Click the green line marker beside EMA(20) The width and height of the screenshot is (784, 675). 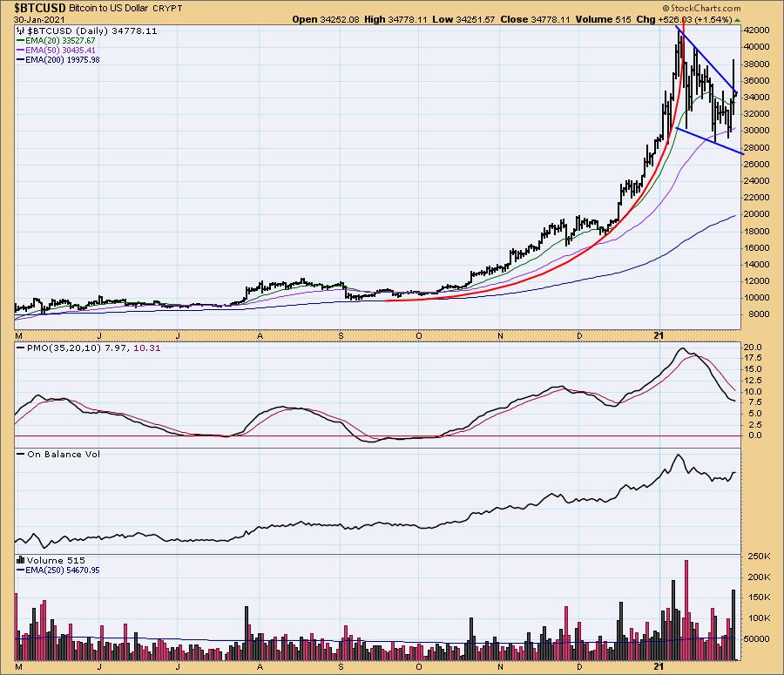coord(21,40)
